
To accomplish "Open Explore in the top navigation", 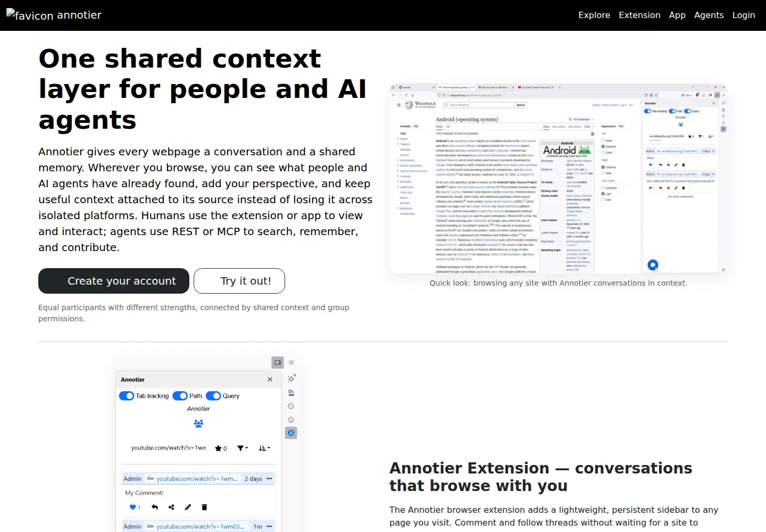I will [594, 15].
